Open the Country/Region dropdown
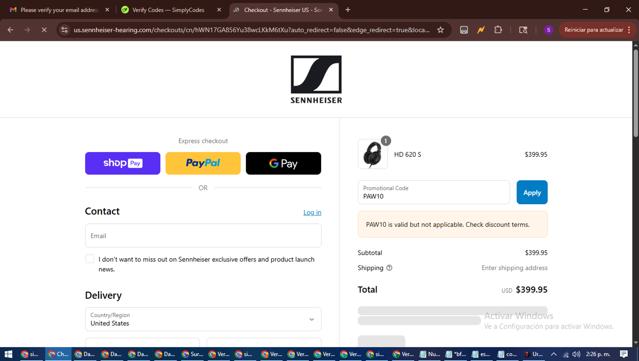 click(x=203, y=319)
